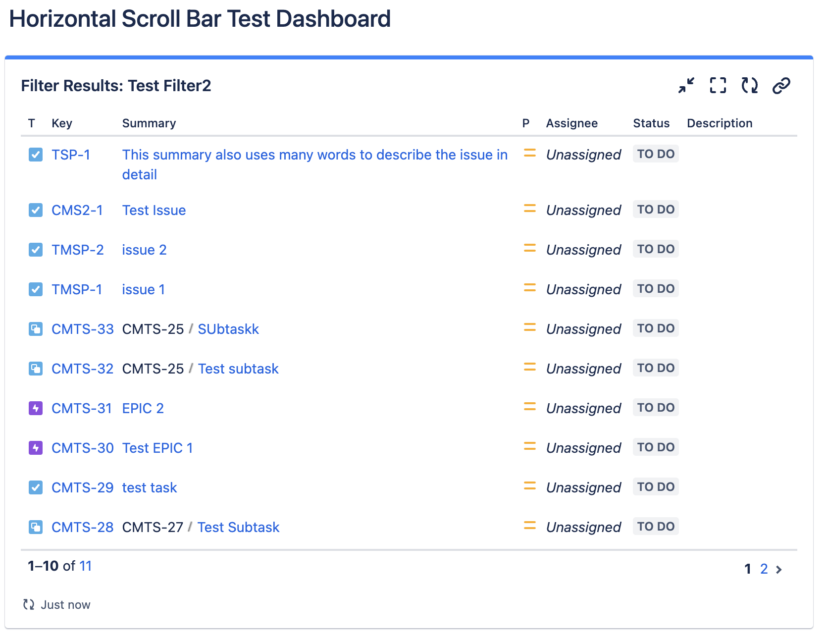Open parent issue CMTS-27 link
This screenshot has height=644, width=827.
pyautogui.click(x=153, y=527)
